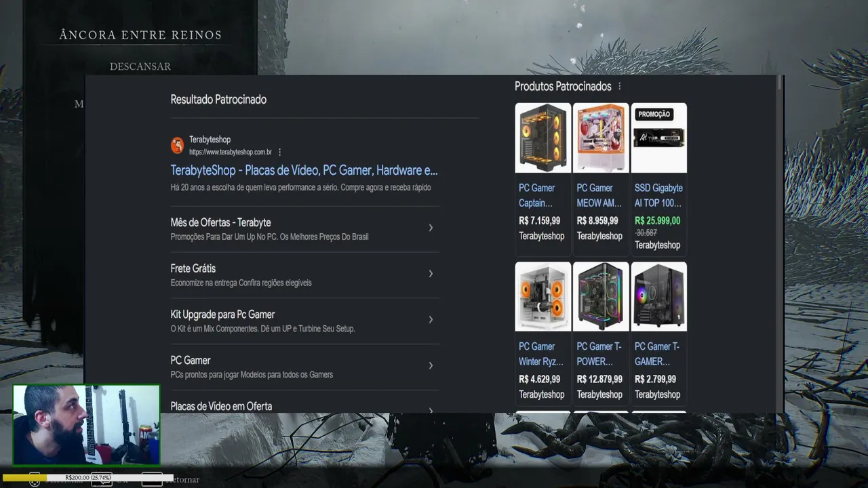The height and width of the screenshot is (488, 868).
Task: Click the Produtos Patrocinados heading
Action: pos(563,87)
